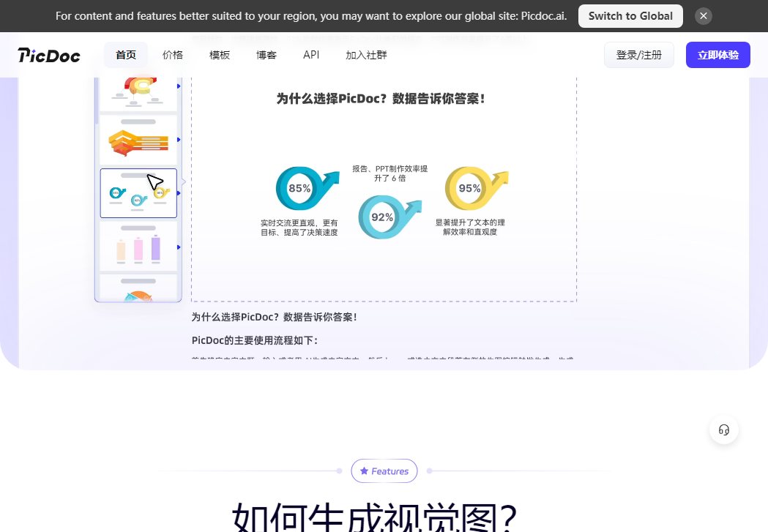Open the 博客 nav item

[x=266, y=55]
